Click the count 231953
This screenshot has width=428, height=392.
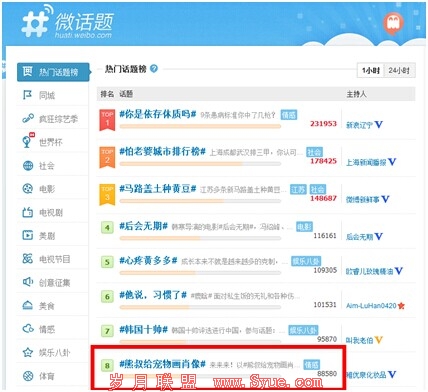coord(323,124)
